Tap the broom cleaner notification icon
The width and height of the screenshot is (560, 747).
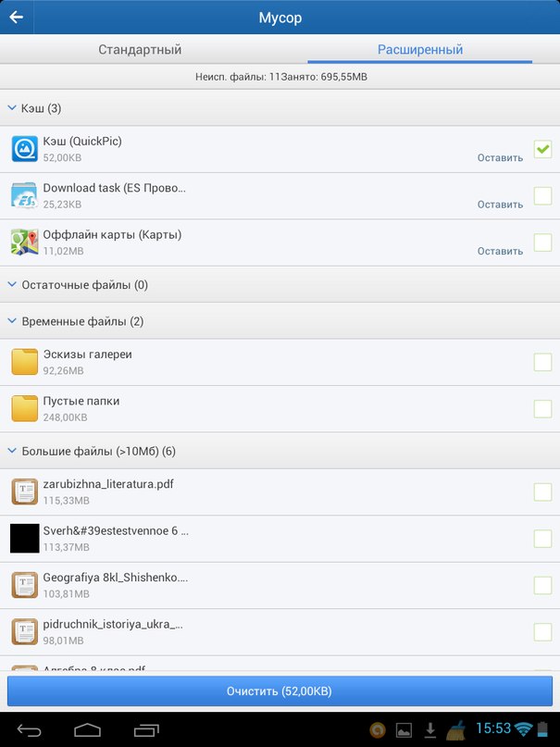tap(455, 729)
